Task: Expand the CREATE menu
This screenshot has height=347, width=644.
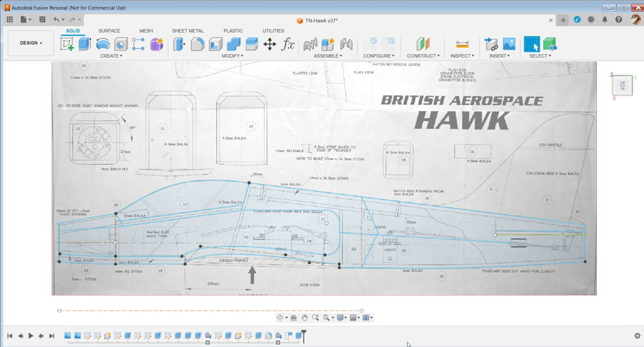Action: pos(111,56)
